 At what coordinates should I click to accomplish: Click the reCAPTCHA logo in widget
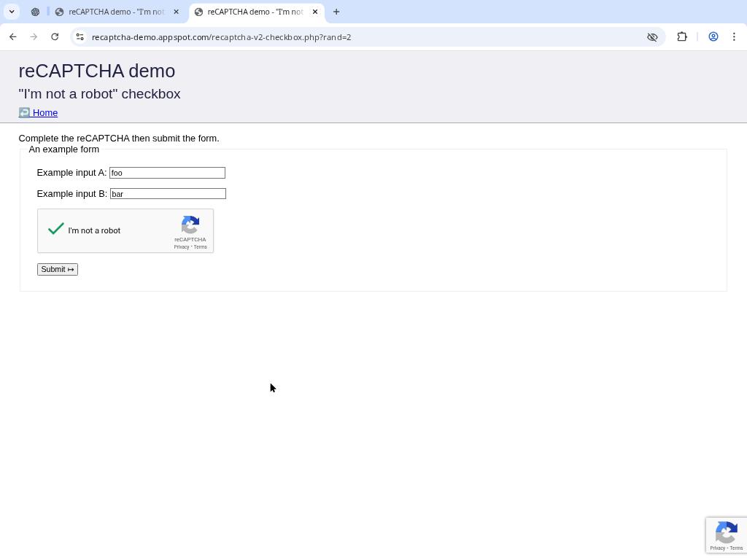(x=190, y=225)
